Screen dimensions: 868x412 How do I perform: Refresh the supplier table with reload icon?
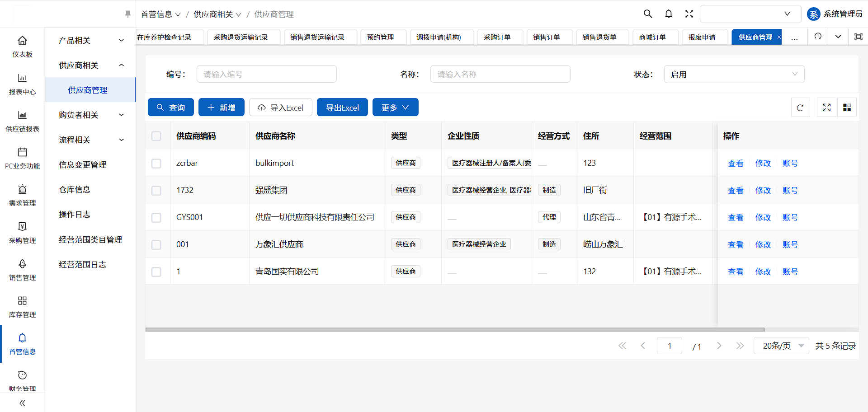coord(800,108)
